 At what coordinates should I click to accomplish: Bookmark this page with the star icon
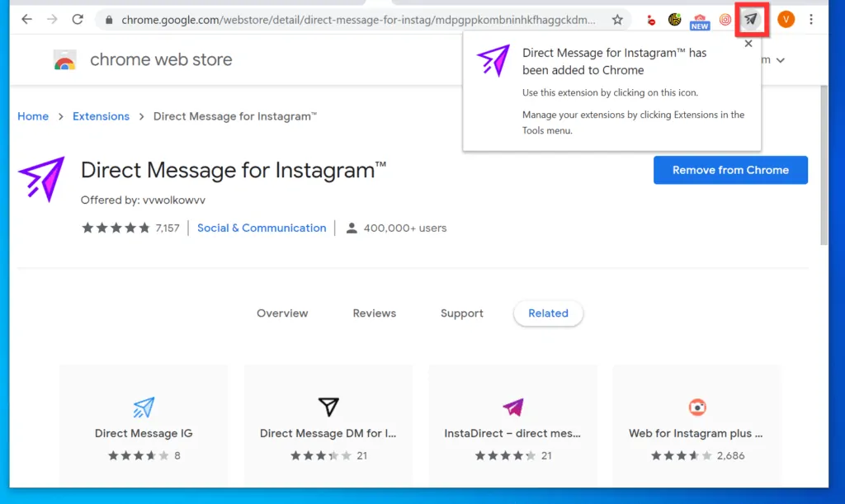tap(617, 20)
